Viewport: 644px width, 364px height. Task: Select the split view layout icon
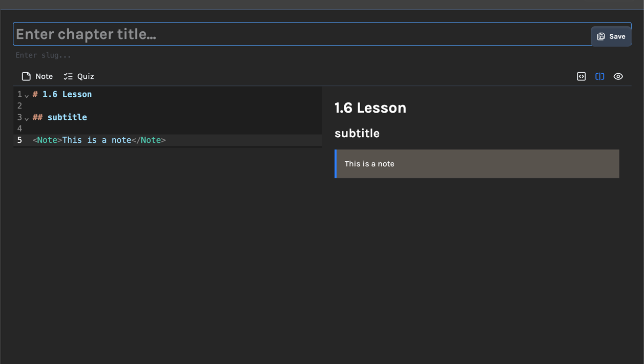(x=599, y=76)
